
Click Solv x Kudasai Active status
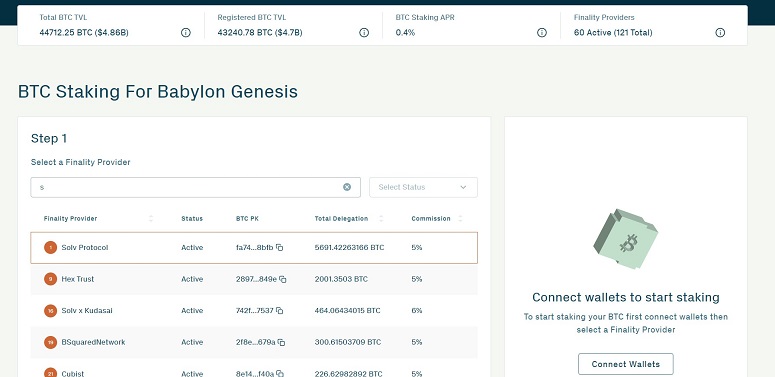coord(192,311)
